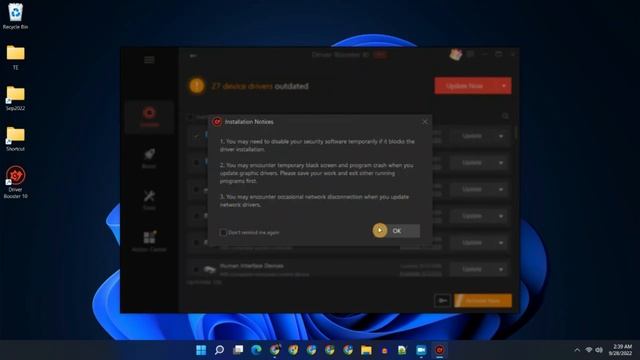Viewport: 640px width, 360px height.
Task: Open the Action Center section in sidebar
Action: pyautogui.click(x=149, y=241)
